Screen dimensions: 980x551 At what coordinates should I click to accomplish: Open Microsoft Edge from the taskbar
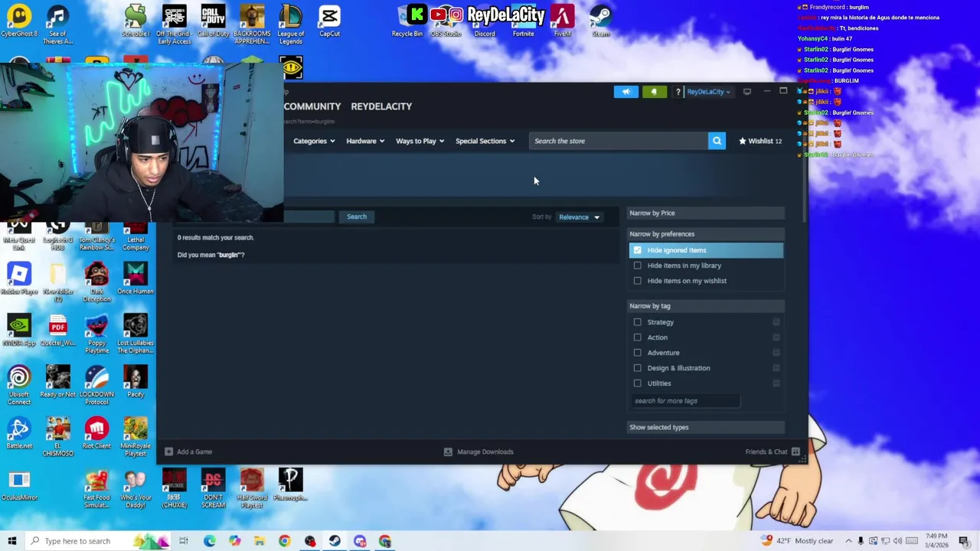tap(209, 541)
